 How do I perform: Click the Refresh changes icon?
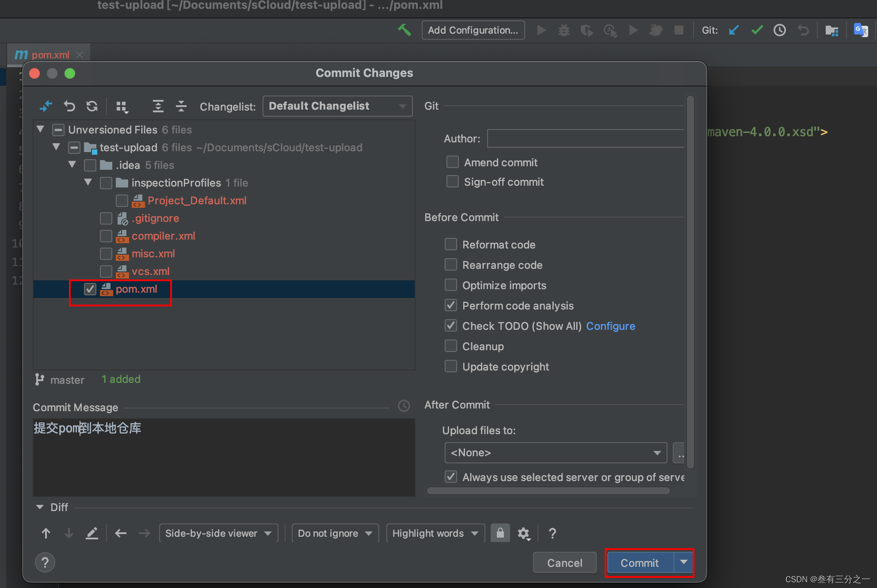pos(92,106)
